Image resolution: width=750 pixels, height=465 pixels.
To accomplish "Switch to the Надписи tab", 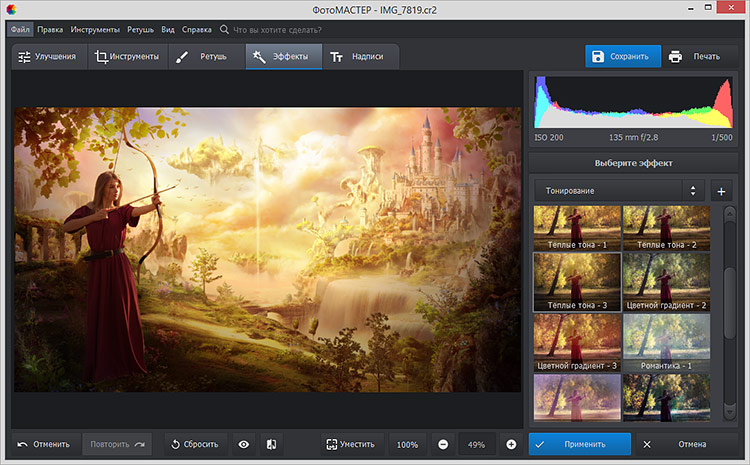I will (358, 57).
